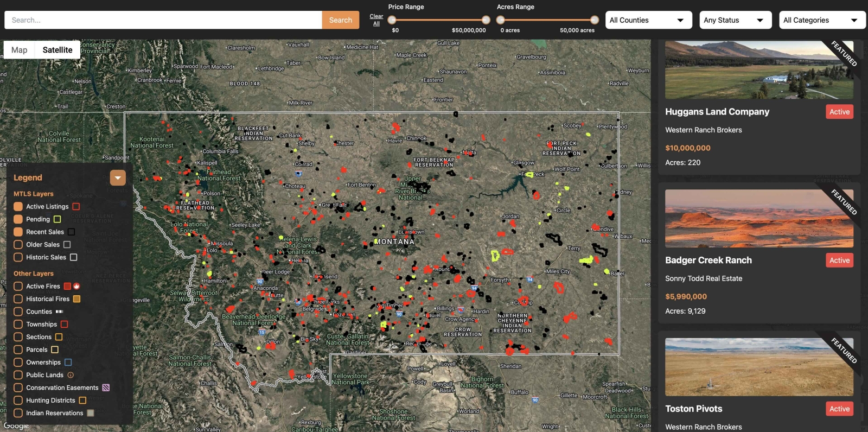
Task: Select the Satellite view tab
Action: [x=58, y=50]
